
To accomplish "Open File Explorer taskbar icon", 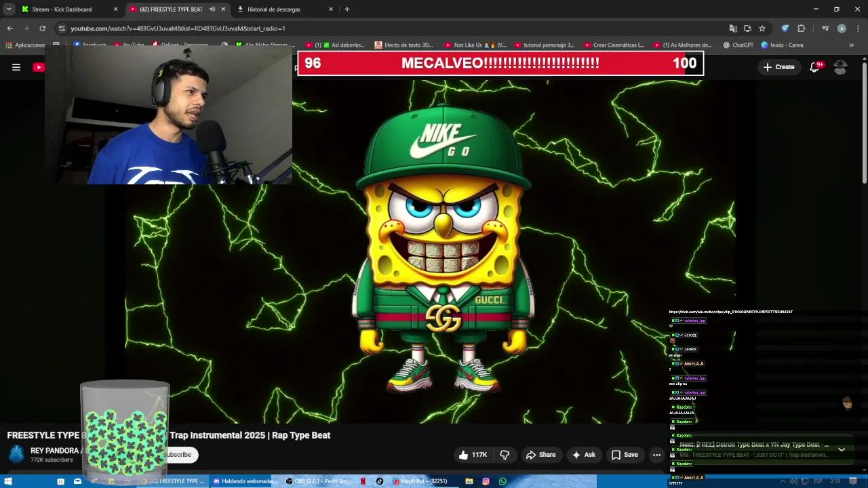I will click(x=469, y=481).
